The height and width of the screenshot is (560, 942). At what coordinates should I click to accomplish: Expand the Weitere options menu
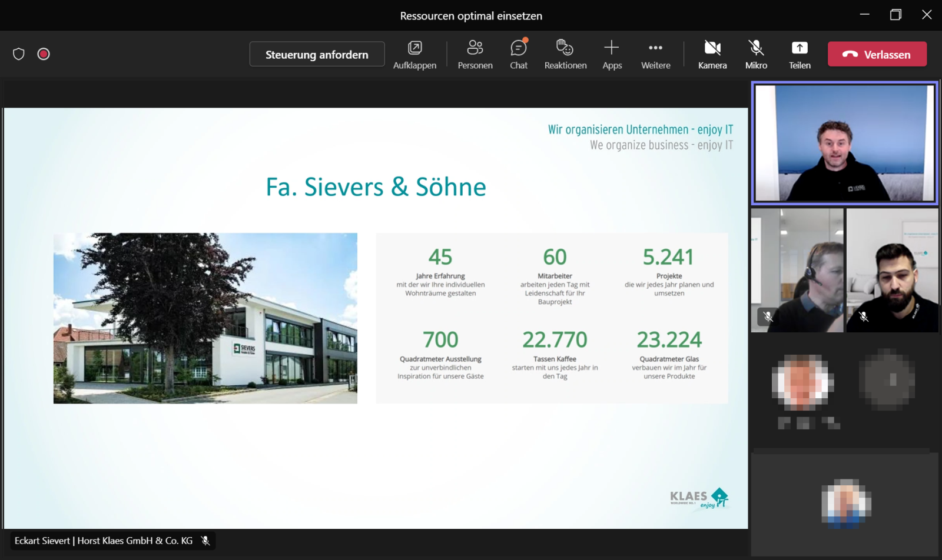coord(655,55)
